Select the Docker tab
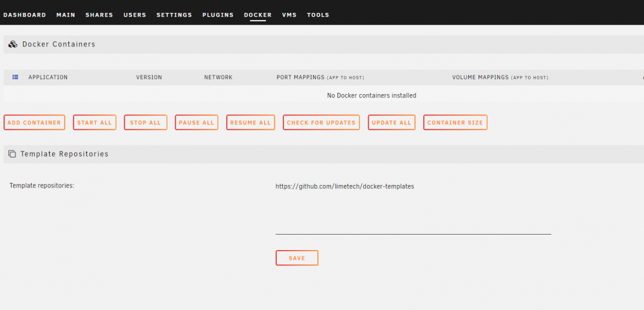 click(258, 15)
